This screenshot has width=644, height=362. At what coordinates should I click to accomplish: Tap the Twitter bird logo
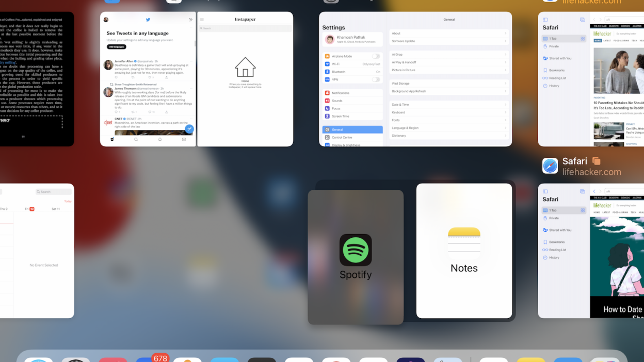(148, 20)
